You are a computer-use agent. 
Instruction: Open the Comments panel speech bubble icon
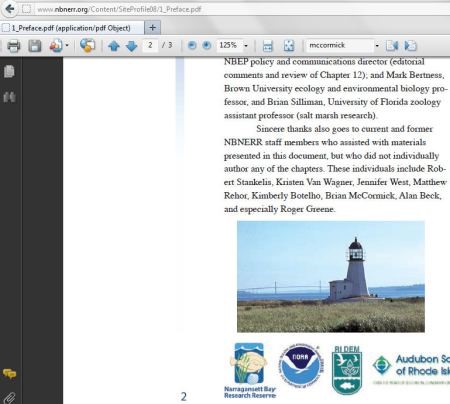tap(9, 374)
